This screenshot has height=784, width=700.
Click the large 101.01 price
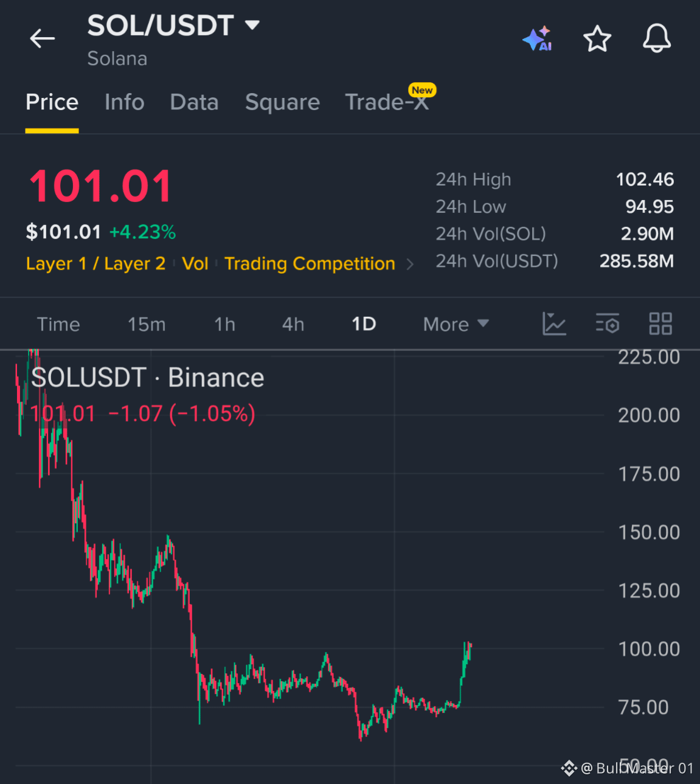point(101,186)
